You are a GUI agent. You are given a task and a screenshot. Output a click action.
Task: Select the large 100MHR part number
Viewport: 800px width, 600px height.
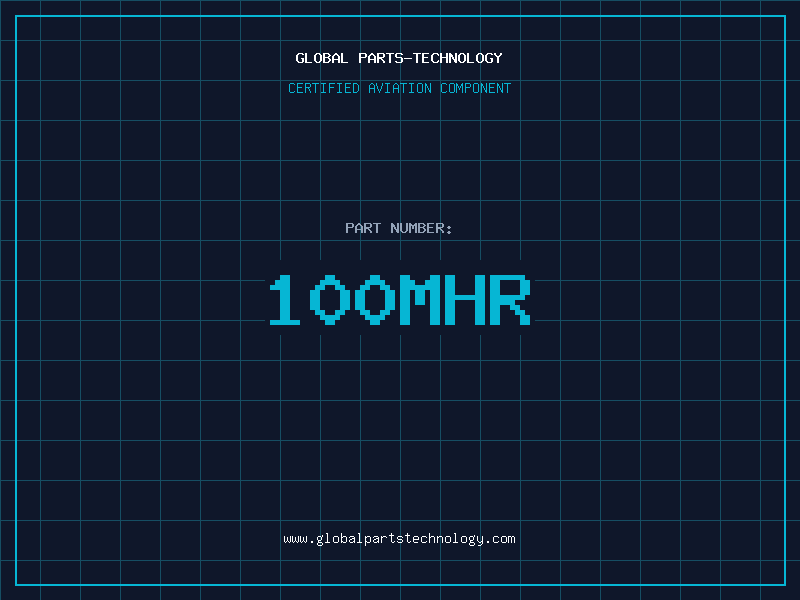pos(399,300)
